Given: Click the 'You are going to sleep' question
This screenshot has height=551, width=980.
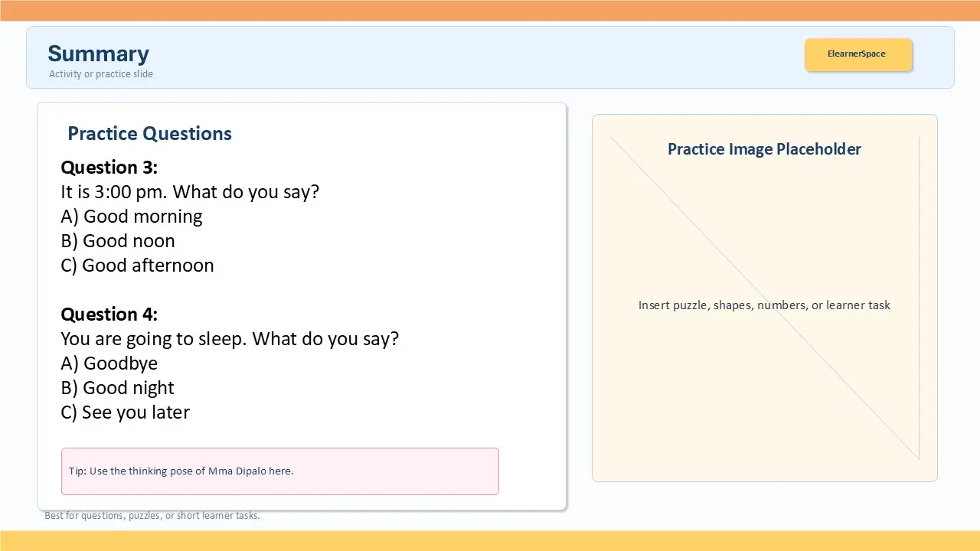Looking at the screenshot, I should pos(230,339).
